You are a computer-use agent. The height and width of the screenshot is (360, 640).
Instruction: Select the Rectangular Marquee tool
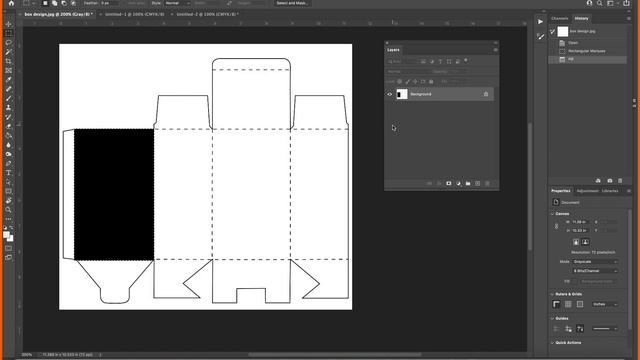[x=8, y=33]
